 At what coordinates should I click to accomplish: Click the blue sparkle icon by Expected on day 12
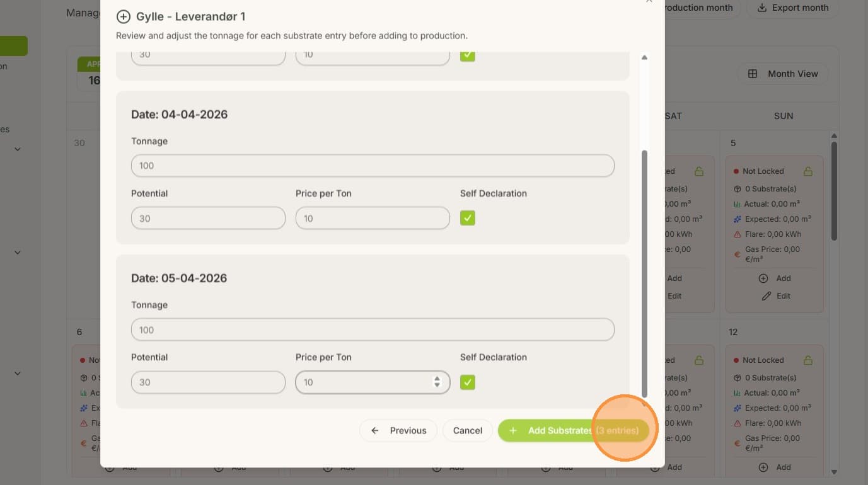click(x=737, y=408)
